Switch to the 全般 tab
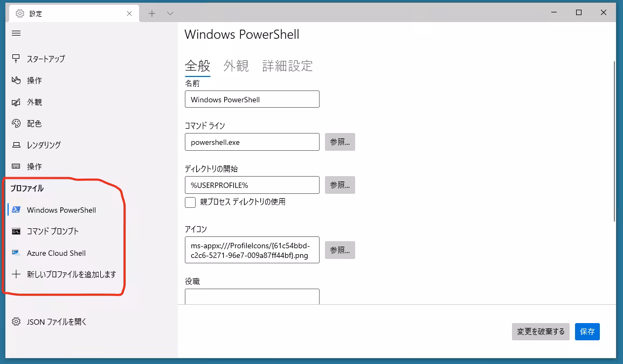Viewport: 623px width, 364px height. 197,66
